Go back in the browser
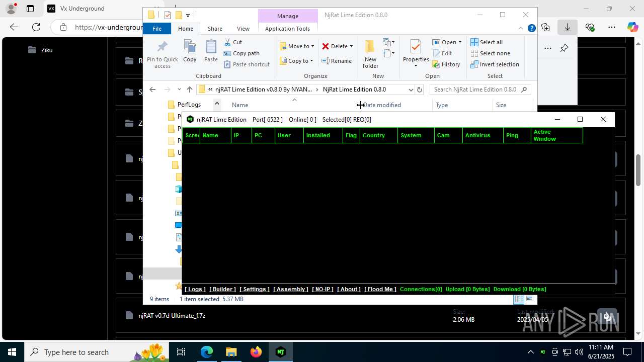644x362 pixels. [x=14, y=27]
